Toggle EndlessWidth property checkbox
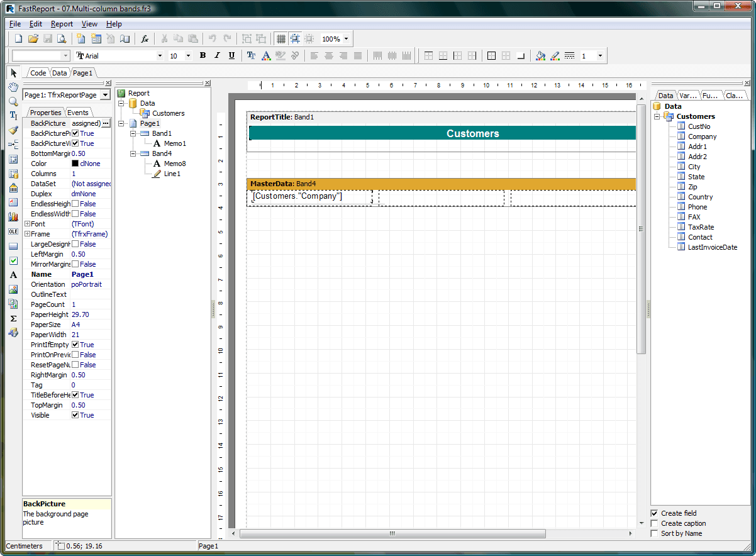This screenshot has width=756, height=556. [x=75, y=214]
